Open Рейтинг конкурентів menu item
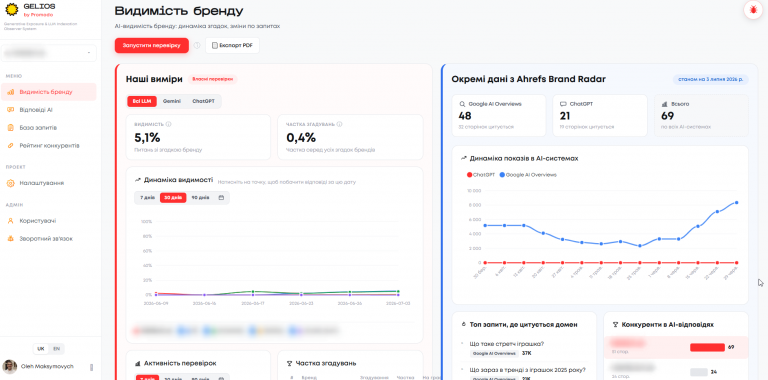Viewport: 768px width, 380px height. tap(49, 146)
